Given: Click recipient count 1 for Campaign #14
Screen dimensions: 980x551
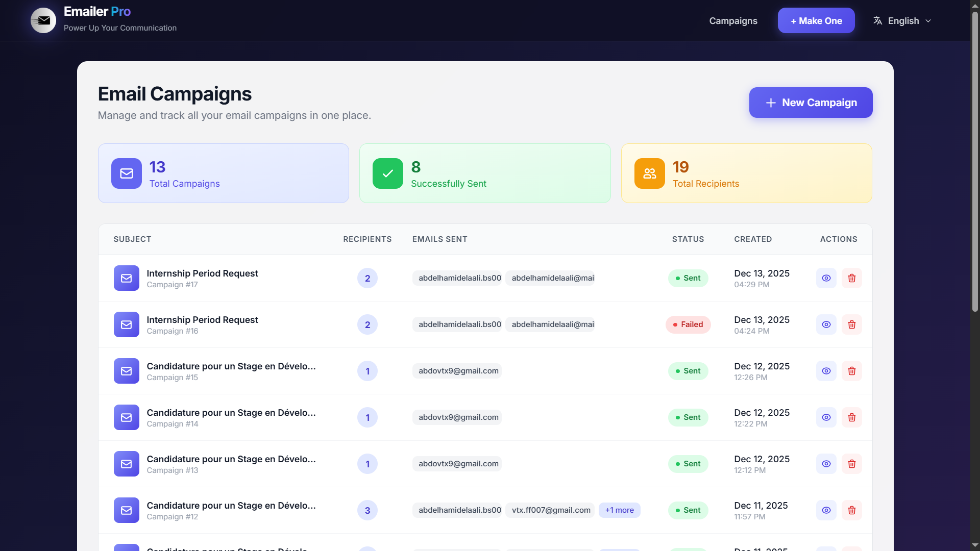Looking at the screenshot, I should coord(367,417).
